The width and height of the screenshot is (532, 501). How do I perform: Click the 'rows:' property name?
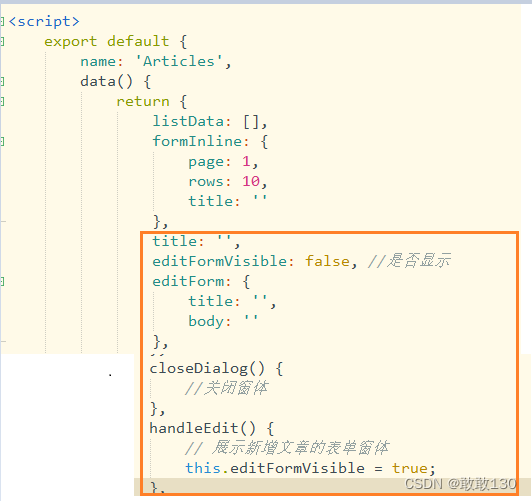click(x=210, y=181)
